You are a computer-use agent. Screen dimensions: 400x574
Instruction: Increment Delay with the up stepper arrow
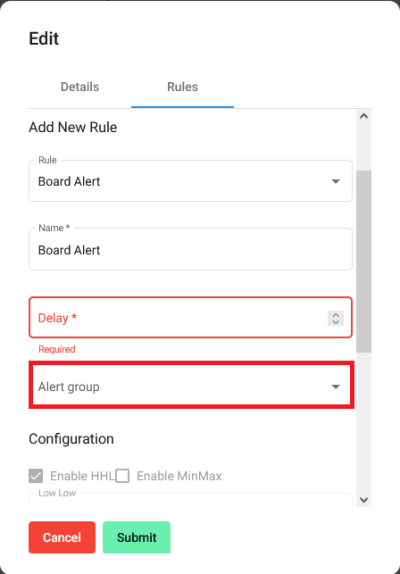[x=336, y=315]
